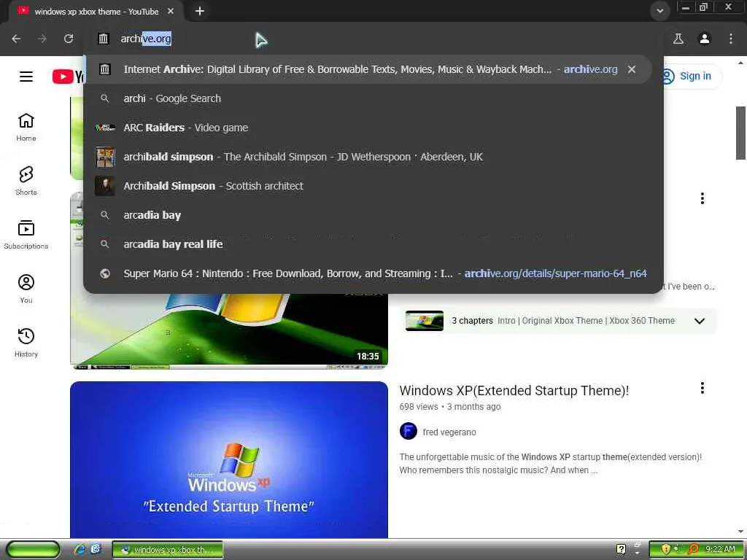Click the second quick launch icon
This screenshot has height=560, width=747.
96,550
